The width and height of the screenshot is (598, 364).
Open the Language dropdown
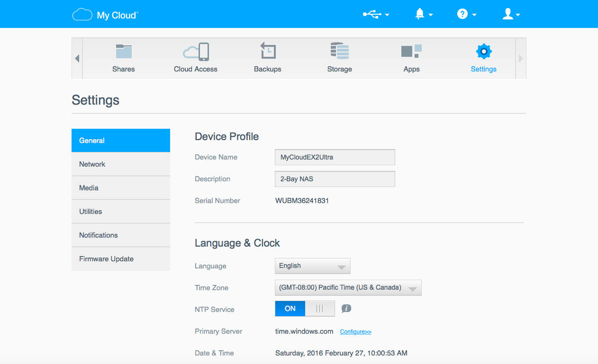(x=313, y=266)
